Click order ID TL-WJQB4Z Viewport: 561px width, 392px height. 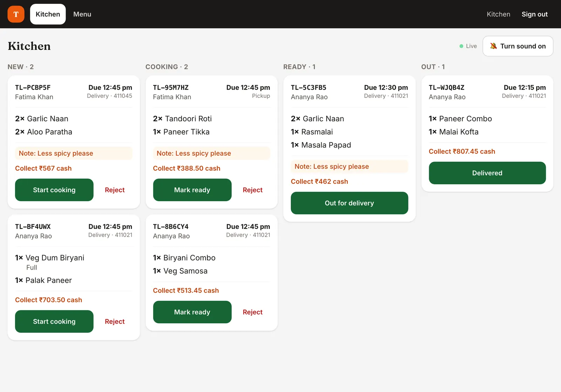pos(446,87)
